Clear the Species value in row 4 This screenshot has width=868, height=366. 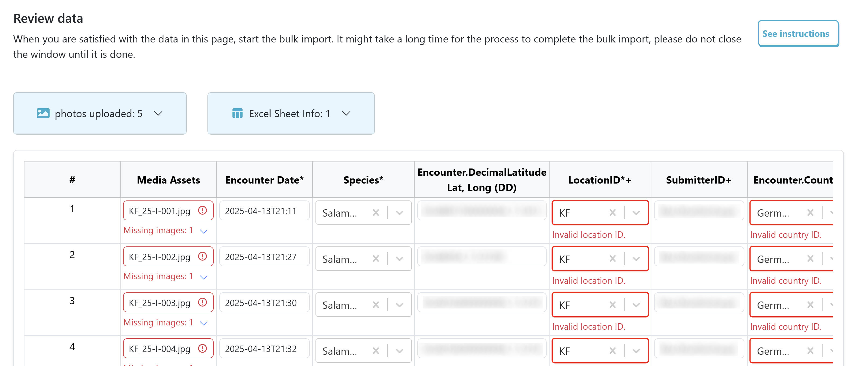pyautogui.click(x=376, y=351)
